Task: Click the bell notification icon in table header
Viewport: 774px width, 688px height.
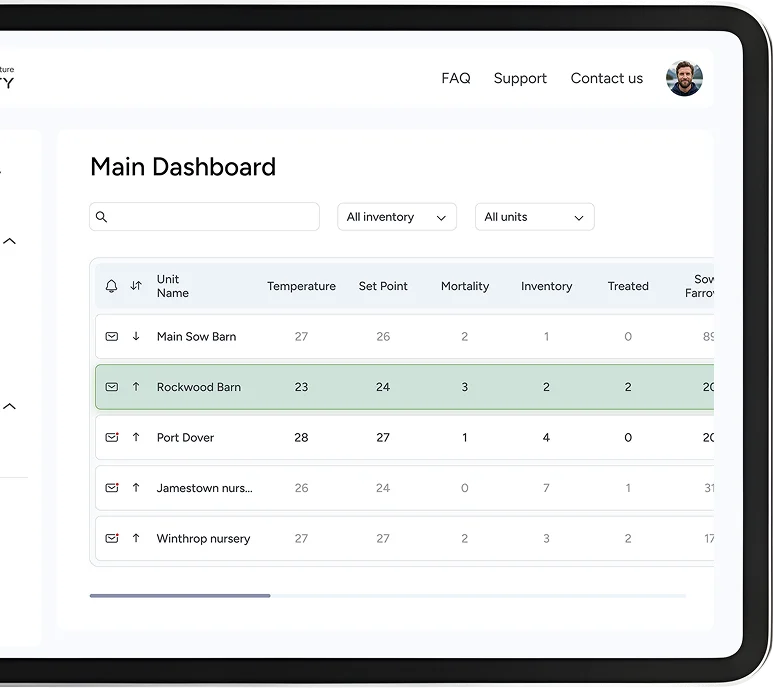Action: (x=112, y=286)
